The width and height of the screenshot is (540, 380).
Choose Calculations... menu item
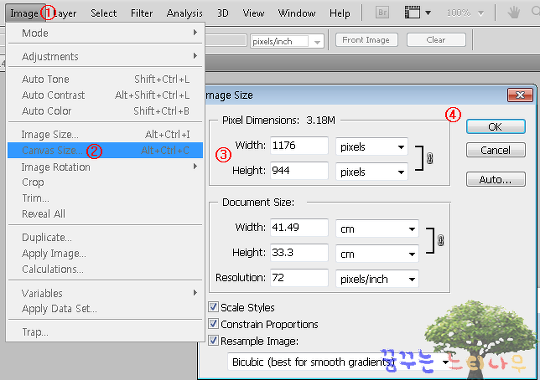click(x=105, y=269)
